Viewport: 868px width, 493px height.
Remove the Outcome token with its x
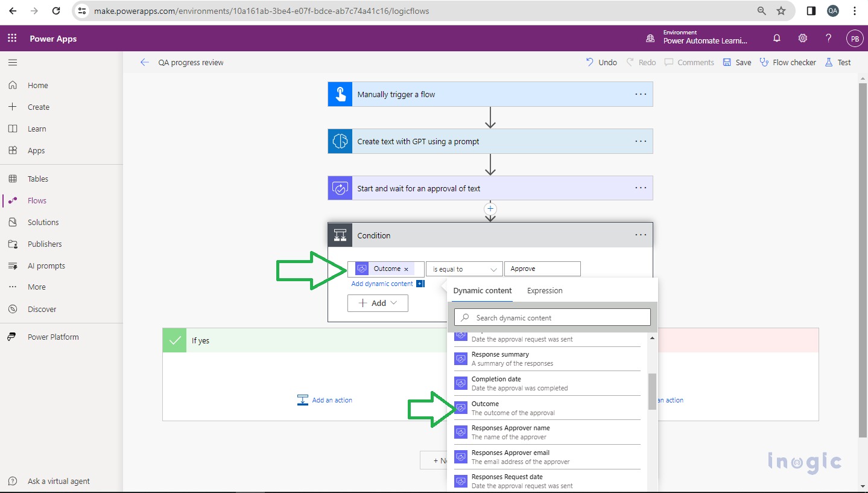(406, 269)
